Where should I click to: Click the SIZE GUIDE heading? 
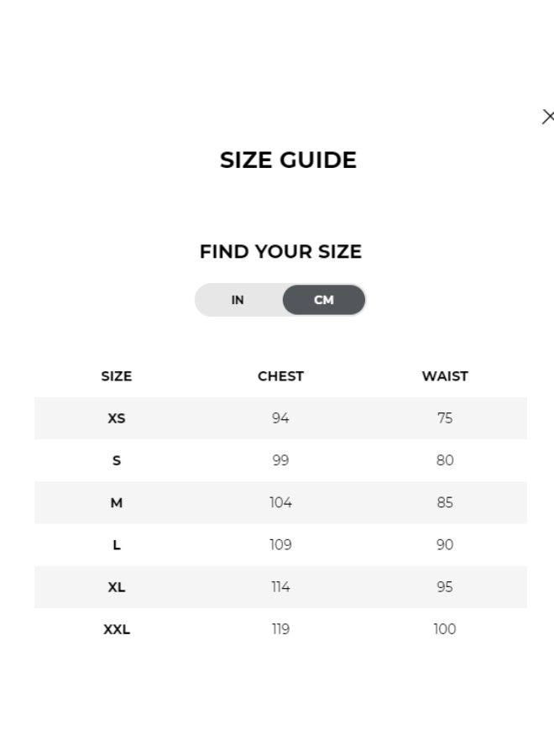tap(289, 160)
